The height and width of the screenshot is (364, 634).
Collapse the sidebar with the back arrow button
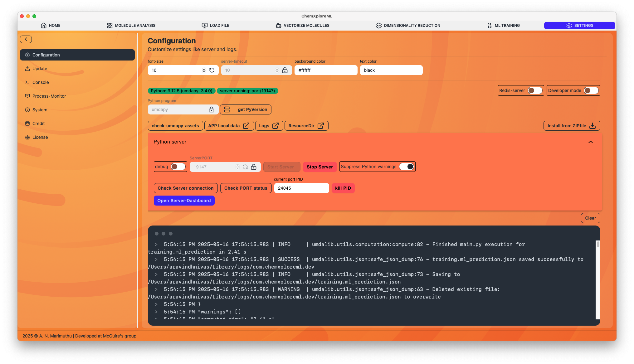[x=26, y=39]
